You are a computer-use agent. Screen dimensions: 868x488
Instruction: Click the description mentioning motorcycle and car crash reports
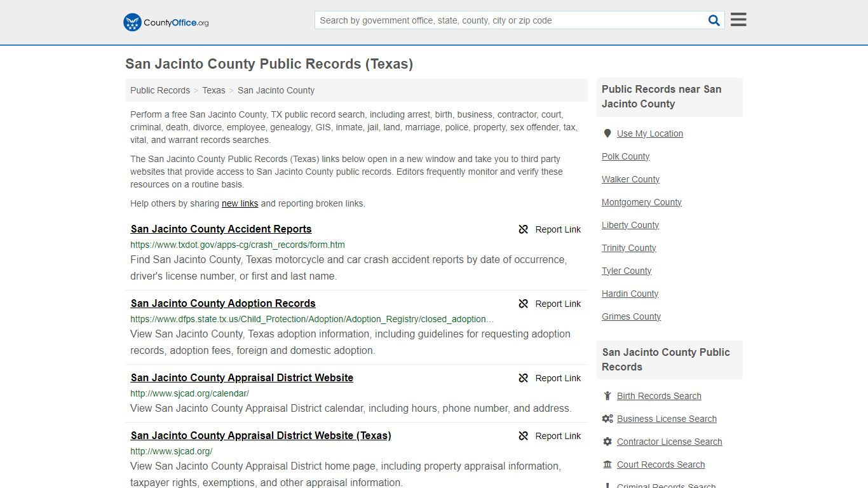click(x=349, y=268)
